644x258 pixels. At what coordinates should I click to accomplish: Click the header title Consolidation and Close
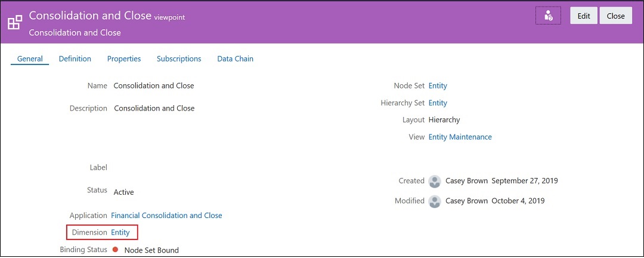click(x=90, y=16)
